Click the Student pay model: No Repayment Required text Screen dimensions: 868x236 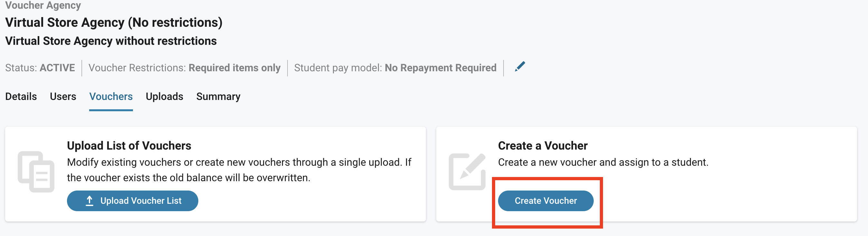395,68
